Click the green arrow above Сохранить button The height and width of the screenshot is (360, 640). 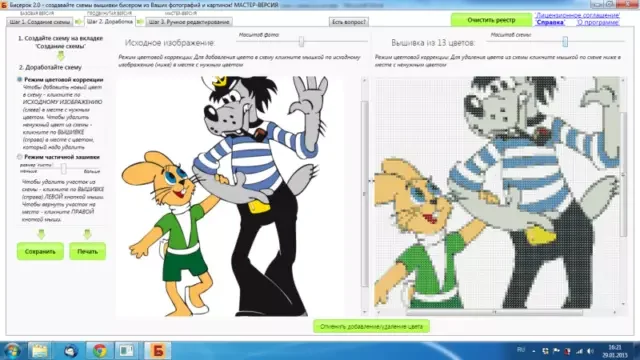[41, 234]
